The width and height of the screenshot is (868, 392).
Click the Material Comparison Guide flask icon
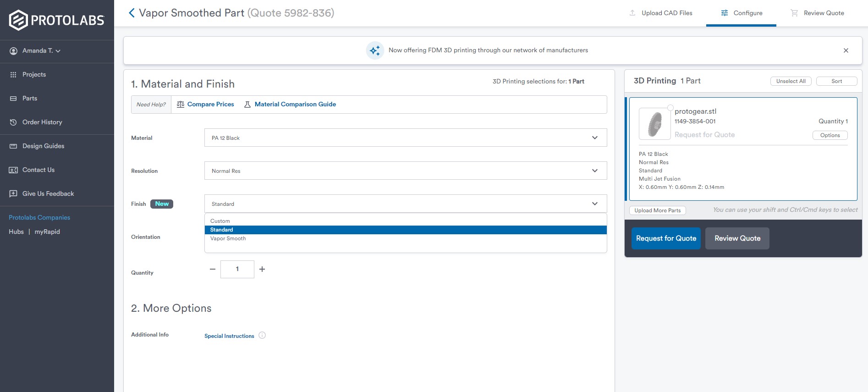pyautogui.click(x=247, y=105)
